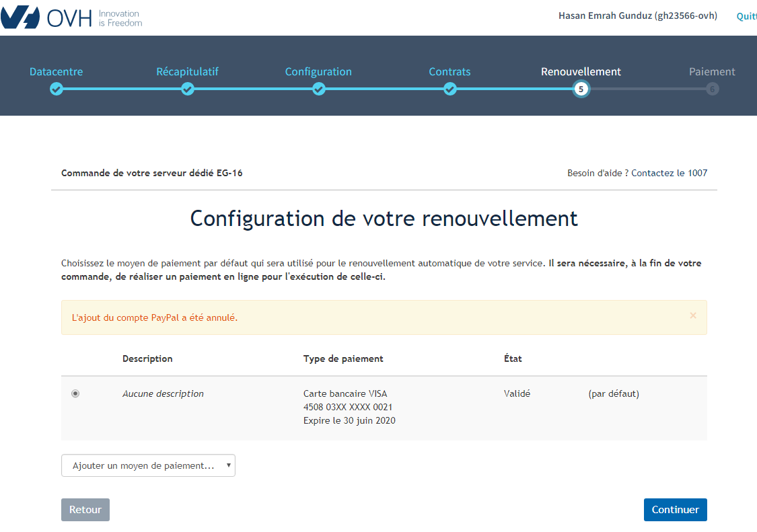The image size is (757, 532).
Task: Click 'Expire le 30 juin 2020'
Action: pyautogui.click(x=349, y=420)
